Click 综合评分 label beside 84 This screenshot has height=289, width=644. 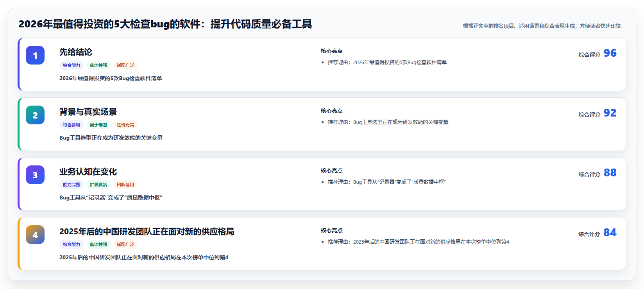point(589,234)
